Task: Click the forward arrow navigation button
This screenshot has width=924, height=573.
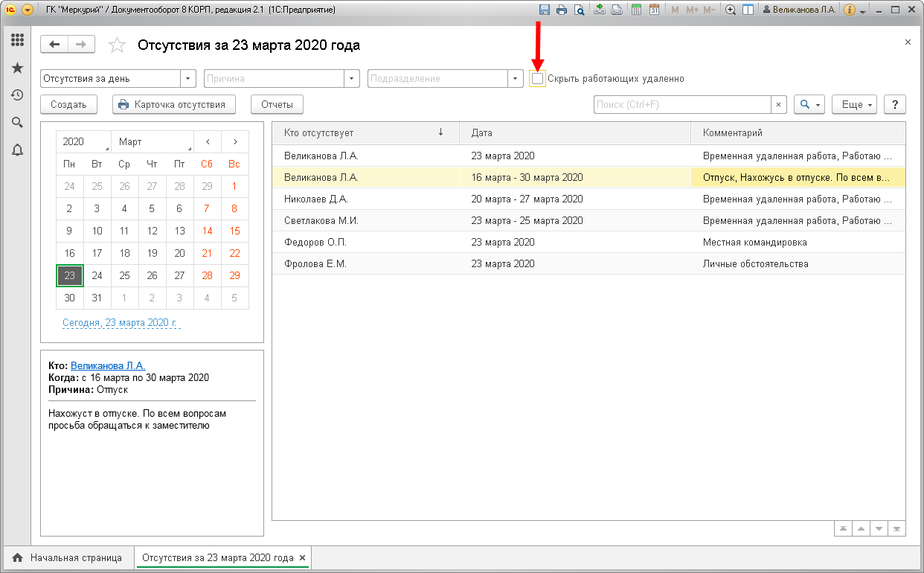Action: point(82,45)
